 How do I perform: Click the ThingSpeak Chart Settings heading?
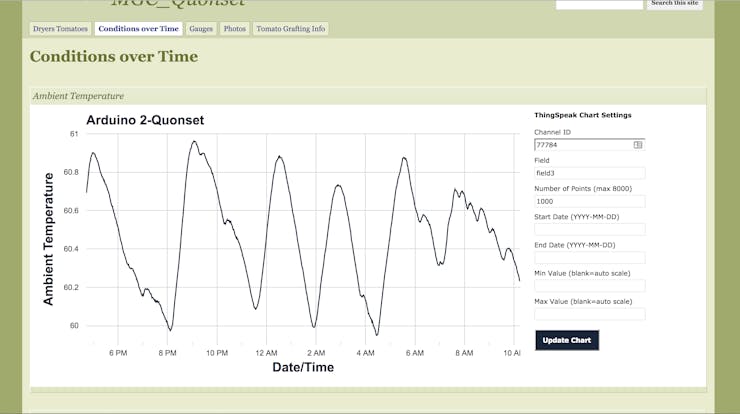coord(583,115)
